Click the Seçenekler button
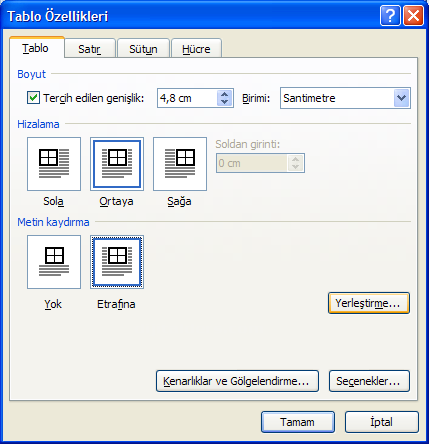Image resolution: width=429 pixels, height=444 pixels. click(x=369, y=381)
